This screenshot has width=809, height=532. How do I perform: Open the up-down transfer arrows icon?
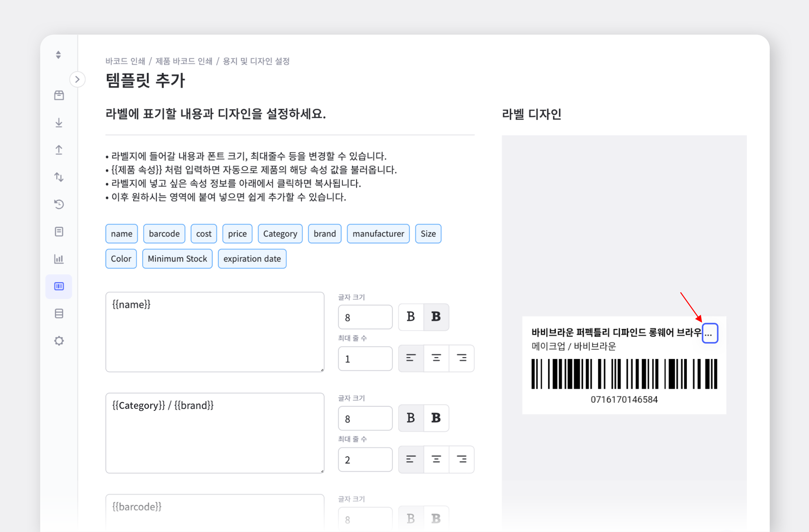pos(59,177)
